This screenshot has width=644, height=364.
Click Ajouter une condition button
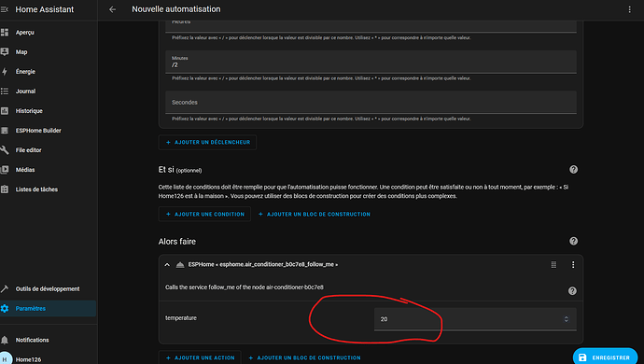tap(204, 214)
